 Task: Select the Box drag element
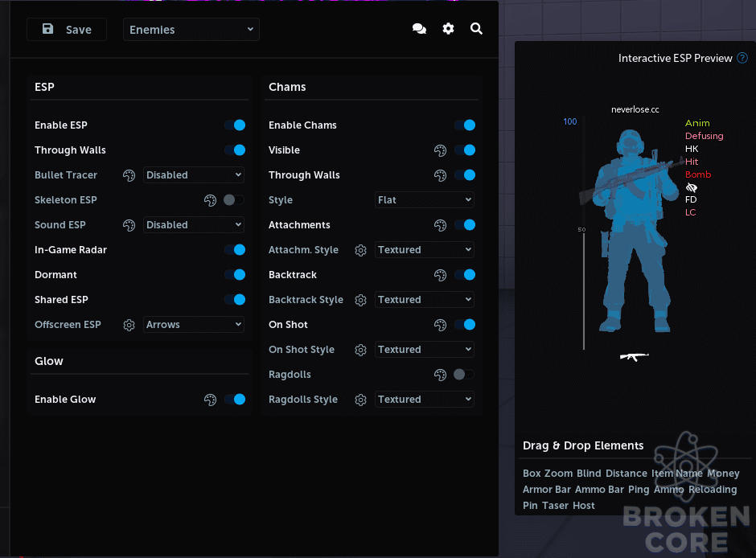click(532, 474)
